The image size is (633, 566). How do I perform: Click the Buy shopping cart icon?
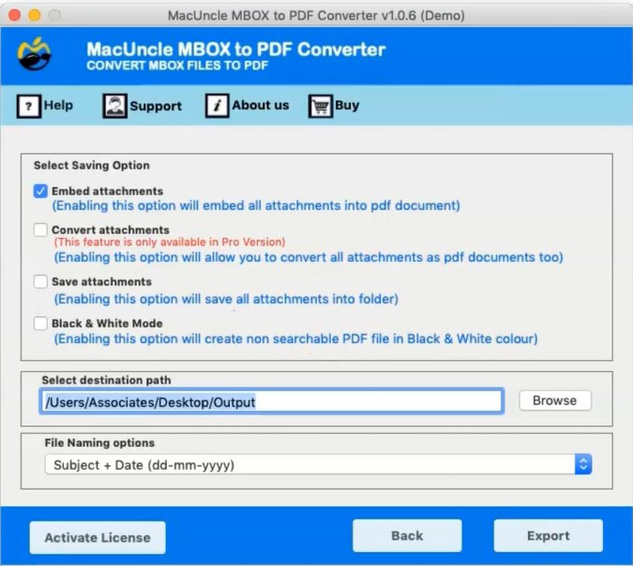pos(320,106)
